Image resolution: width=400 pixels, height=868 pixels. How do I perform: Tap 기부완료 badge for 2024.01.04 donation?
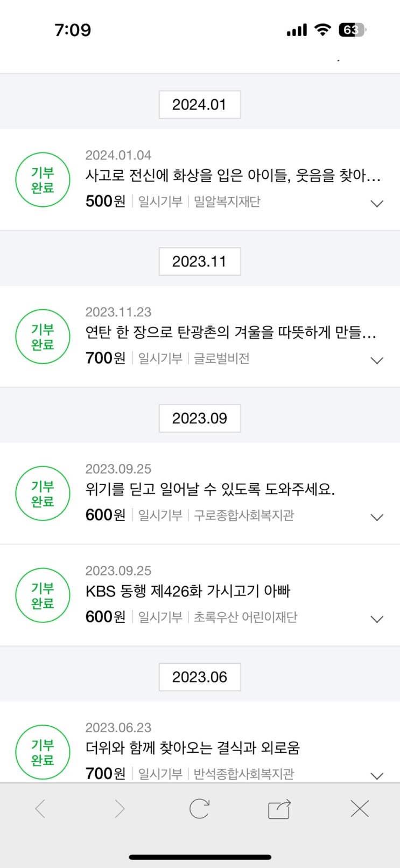[x=43, y=180]
